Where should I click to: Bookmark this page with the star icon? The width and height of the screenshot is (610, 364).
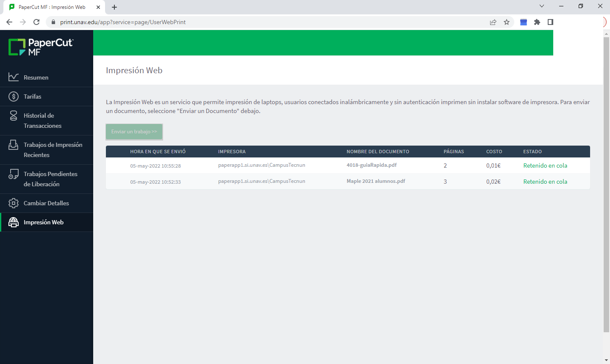click(507, 22)
